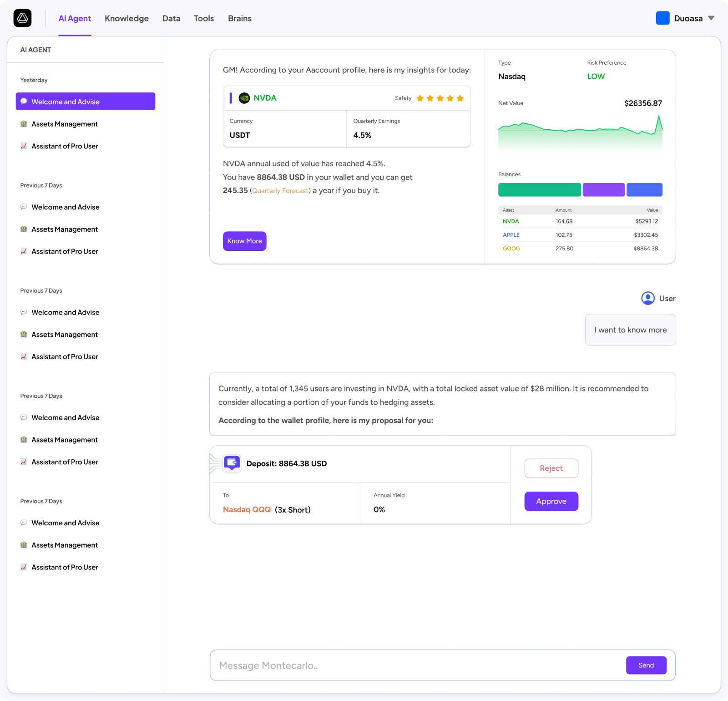Click the bank icon beside Yesterday's Assets Management
Viewport: 728px width, 701px height.
(24, 124)
